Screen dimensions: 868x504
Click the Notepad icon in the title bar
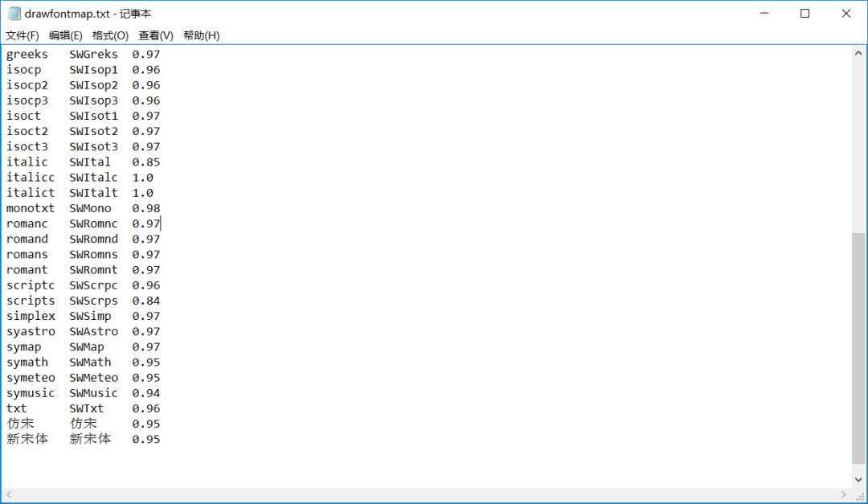pos(14,13)
